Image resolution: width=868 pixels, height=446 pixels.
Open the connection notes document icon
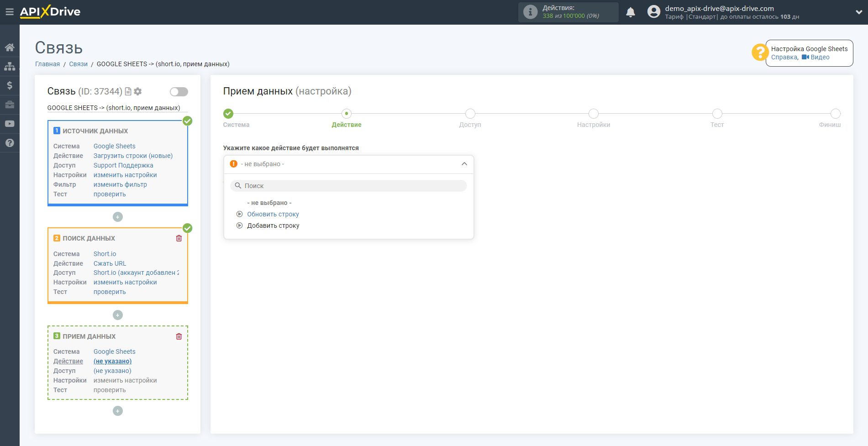tap(128, 91)
